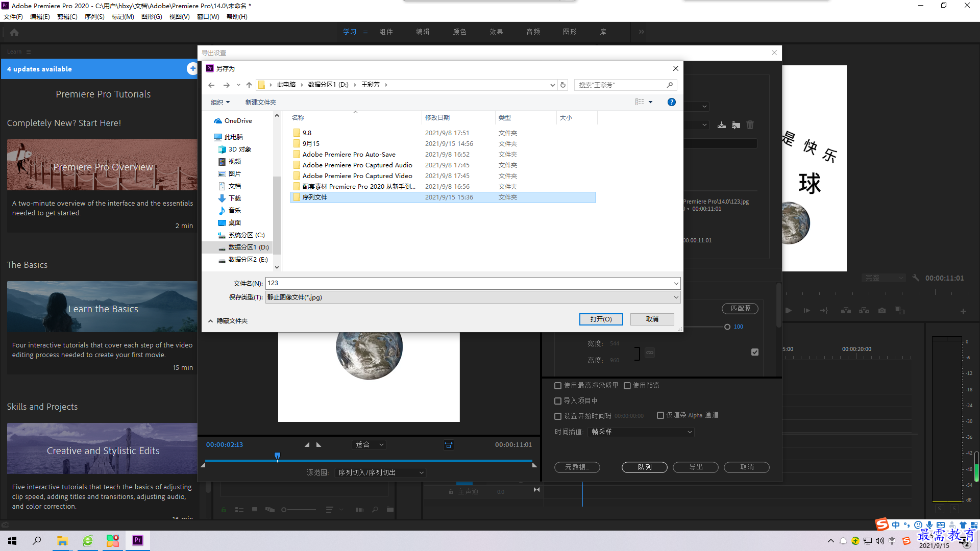Viewport: 980px width, 551px height.
Task: Click the import preset icon in export settings
Action: click(736, 125)
